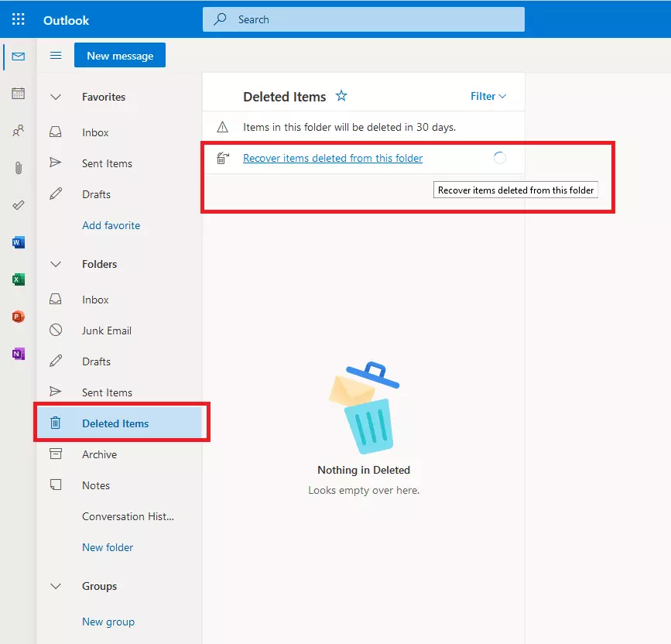Select Junk Email folder
Viewport: 671px width, 644px height.
[x=107, y=331]
